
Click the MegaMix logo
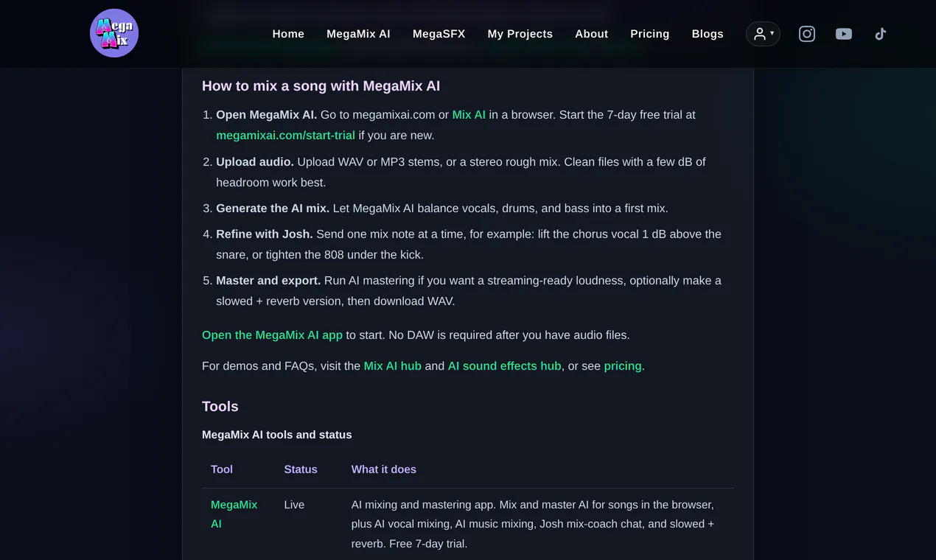(114, 33)
